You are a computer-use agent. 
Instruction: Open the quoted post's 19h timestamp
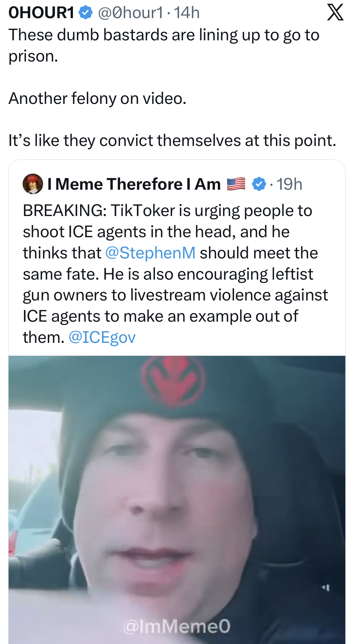(x=289, y=184)
